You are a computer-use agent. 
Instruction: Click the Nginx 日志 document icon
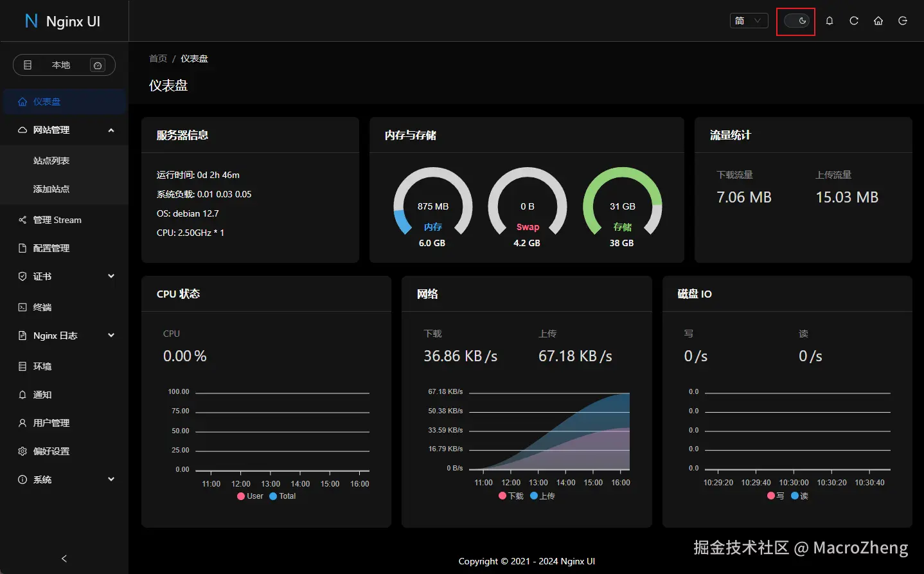[x=22, y=336]
